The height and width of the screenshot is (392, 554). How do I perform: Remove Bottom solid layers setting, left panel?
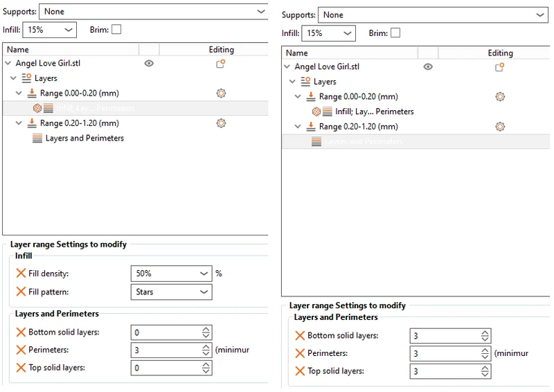(21, 332)
